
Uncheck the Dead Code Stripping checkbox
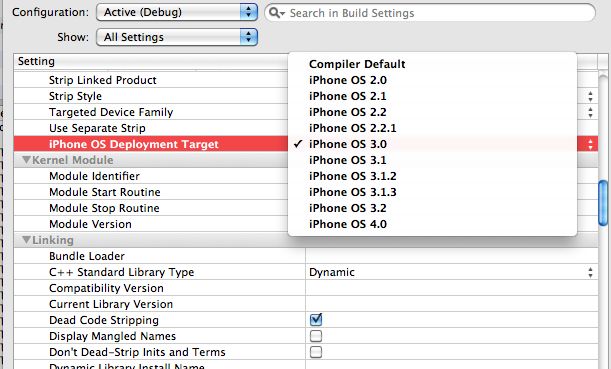pos(316,320)
